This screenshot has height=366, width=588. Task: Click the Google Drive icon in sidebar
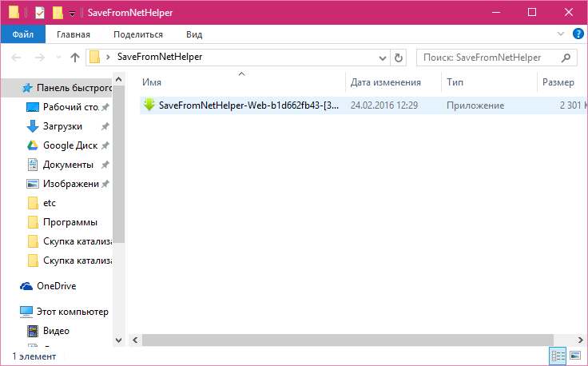click(33, 145)
